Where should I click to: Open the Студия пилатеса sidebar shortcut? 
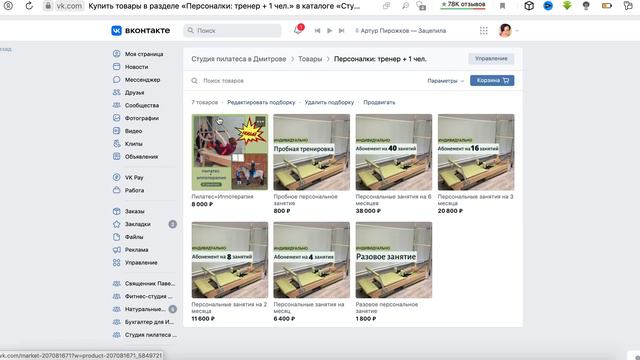coord(145,335)
